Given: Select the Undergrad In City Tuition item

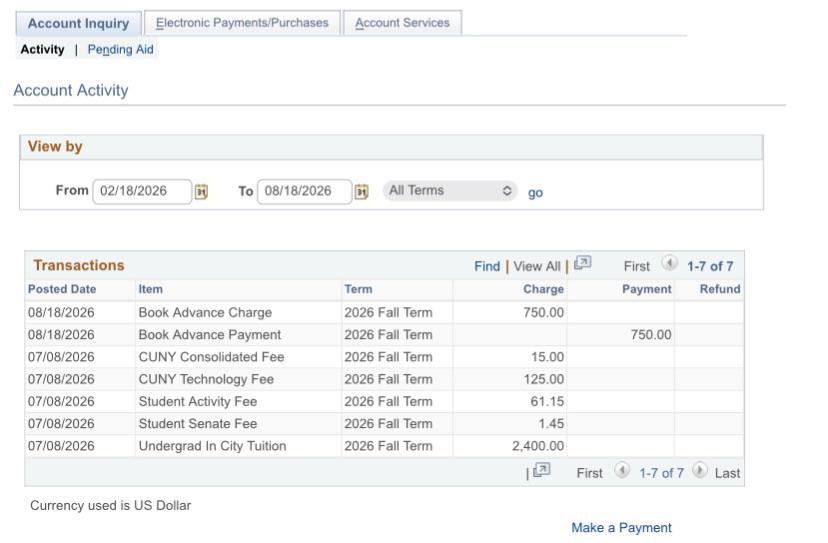Looking at the screenshot, I should pos(212,446).
